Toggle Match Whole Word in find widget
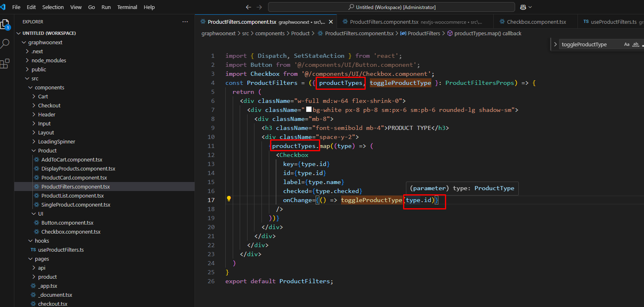Viewport: 644px width, 307px height. pyautogui.click(x=635, y=44)
